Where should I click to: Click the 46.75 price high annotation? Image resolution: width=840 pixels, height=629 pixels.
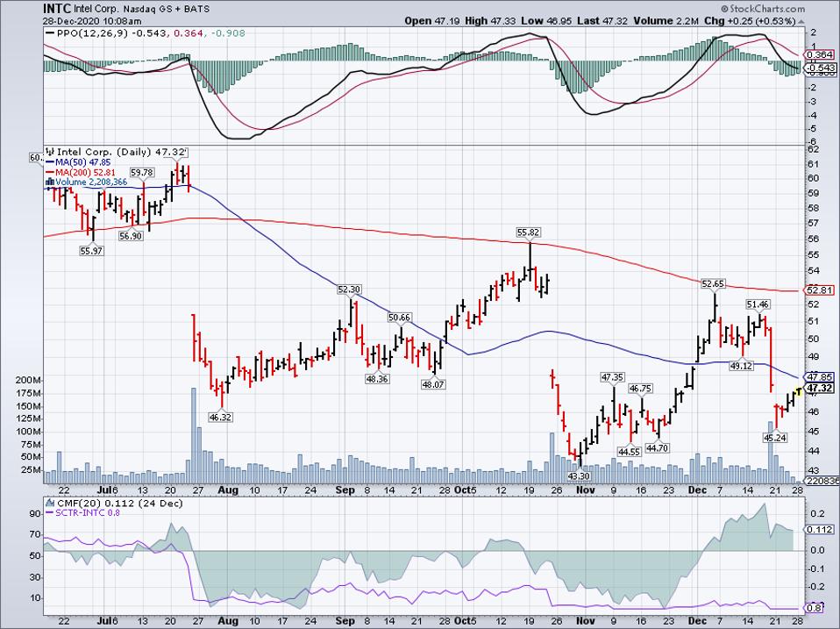(640, 389)
